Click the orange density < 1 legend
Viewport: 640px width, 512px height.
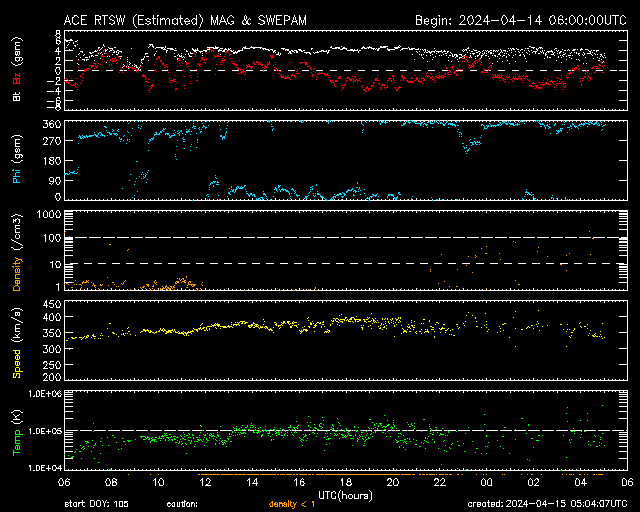(x=292, y=504)
